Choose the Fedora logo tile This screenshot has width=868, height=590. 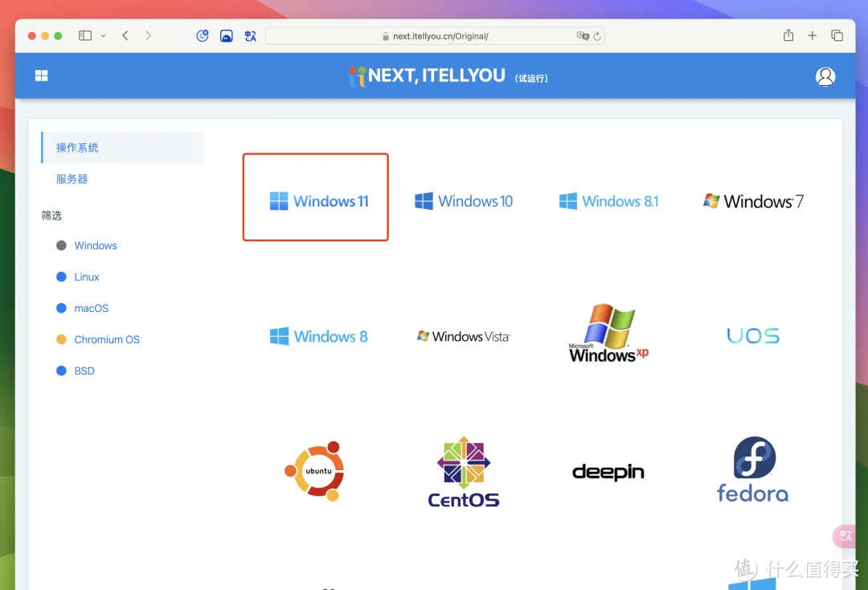[x=753, y=469]
